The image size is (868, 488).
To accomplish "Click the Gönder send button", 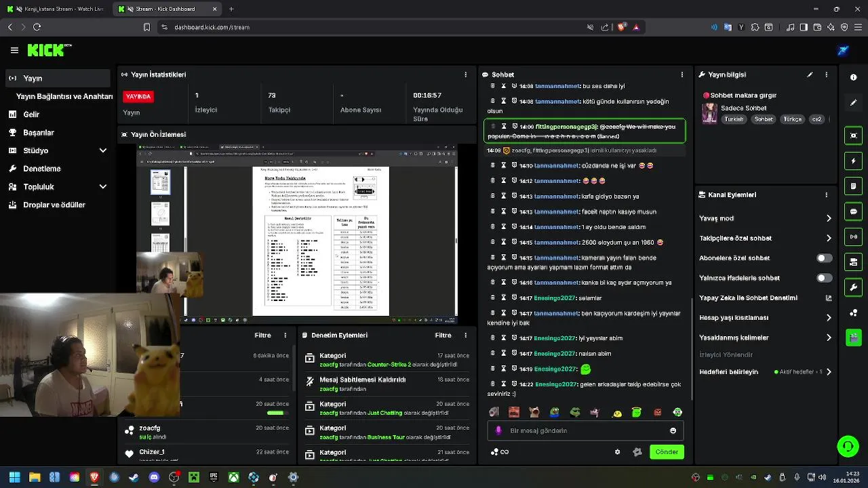I will [x=667, y=451].
